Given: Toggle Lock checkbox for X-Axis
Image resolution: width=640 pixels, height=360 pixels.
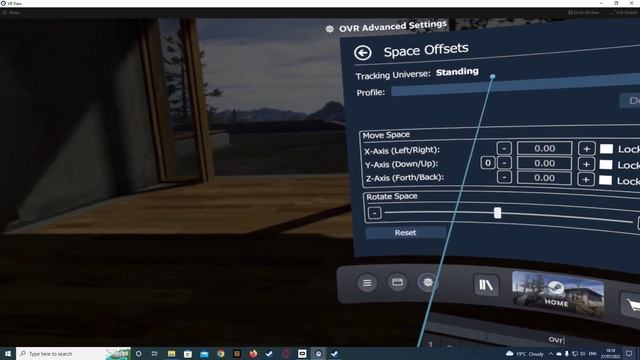Looking at the screenshot, I should pyautogui.click(x=606, y=149).
